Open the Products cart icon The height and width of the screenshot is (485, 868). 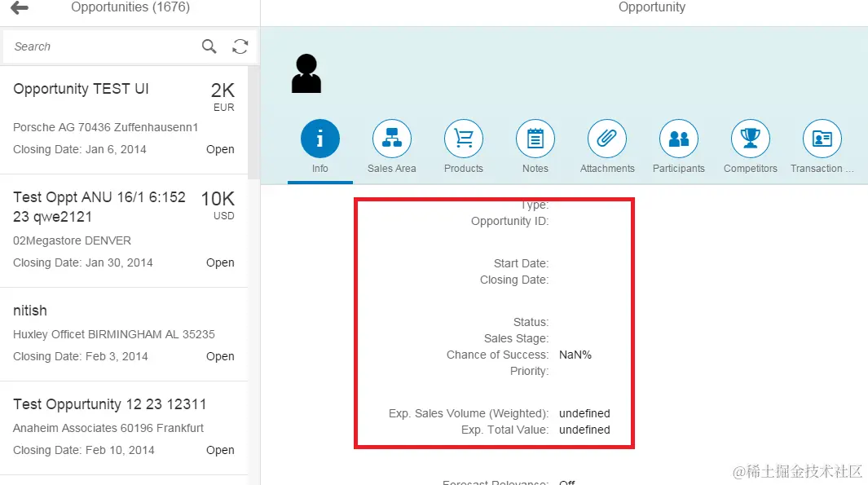pos(463,139)
